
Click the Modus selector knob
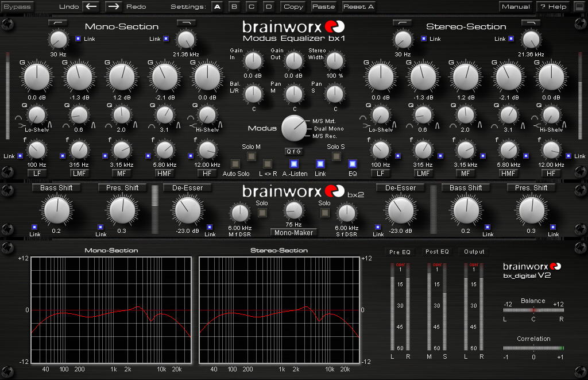point(295,128)
